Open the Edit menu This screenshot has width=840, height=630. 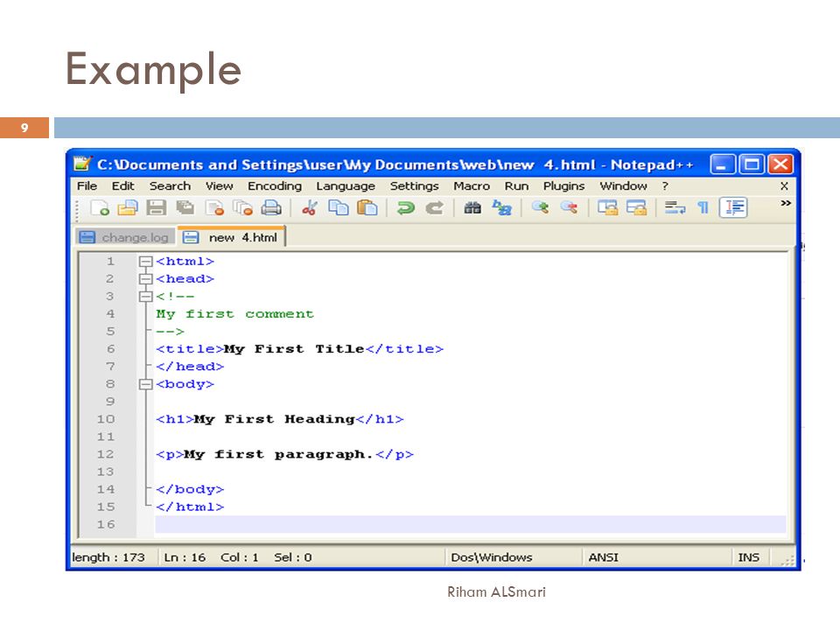122,185
